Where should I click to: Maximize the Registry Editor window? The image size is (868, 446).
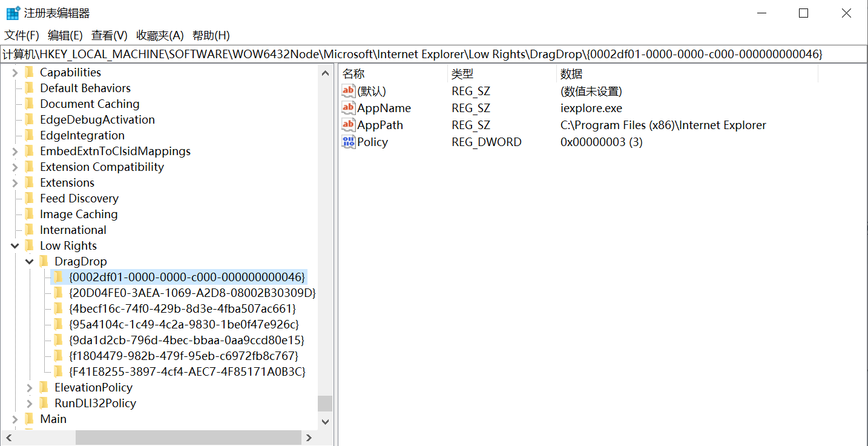(804, 13)
